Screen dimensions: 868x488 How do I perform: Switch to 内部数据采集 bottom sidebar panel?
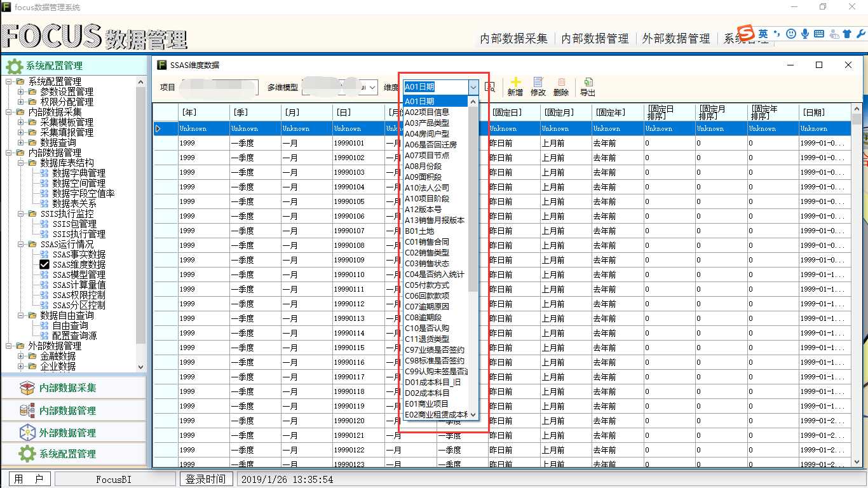(73, 388)
